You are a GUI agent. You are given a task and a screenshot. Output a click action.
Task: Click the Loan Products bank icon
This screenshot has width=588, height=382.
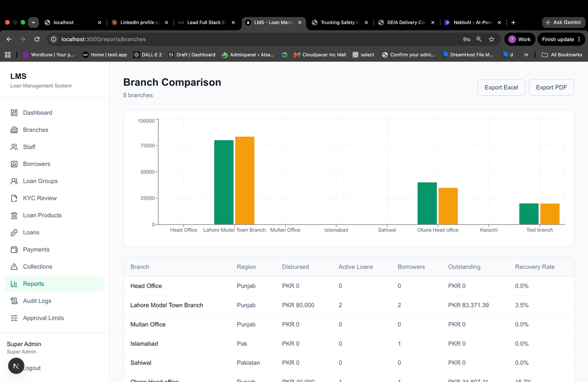[x=14, y=215]
